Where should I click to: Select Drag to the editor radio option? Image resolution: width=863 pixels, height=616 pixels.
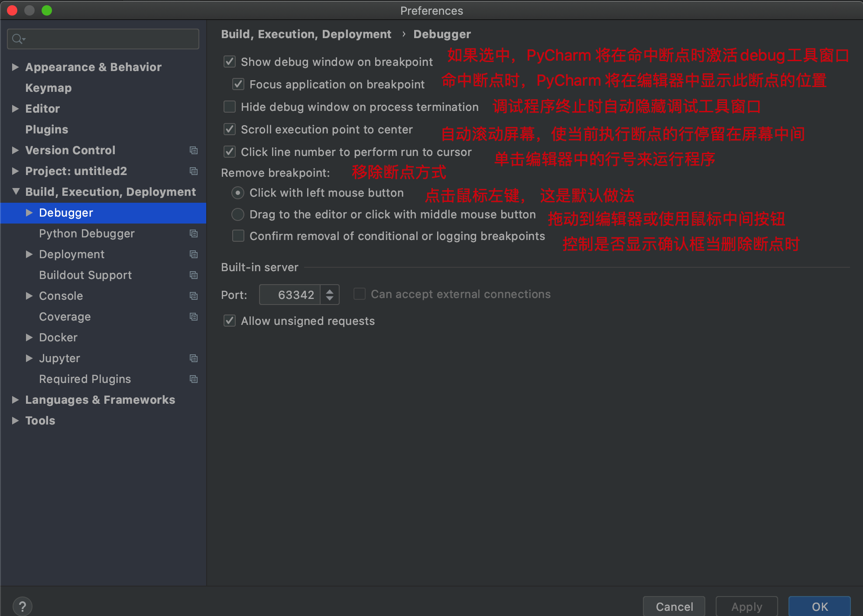tap(238, 214)
